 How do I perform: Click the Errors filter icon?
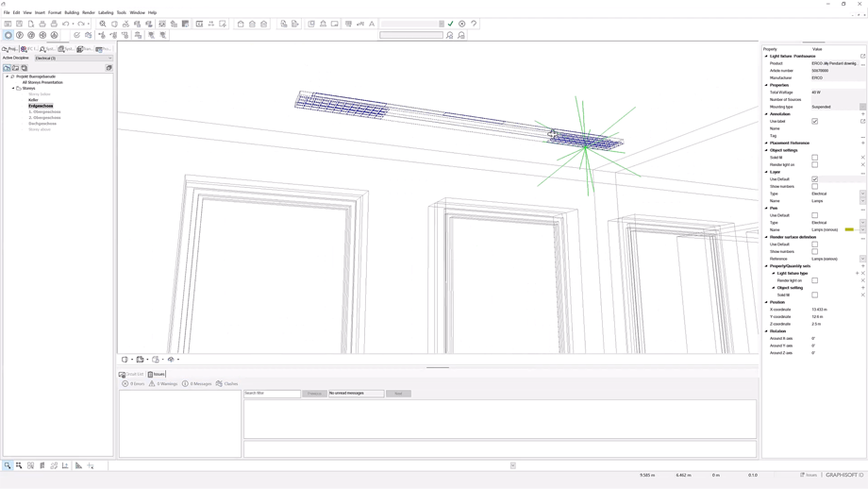[x=125, y=384]
